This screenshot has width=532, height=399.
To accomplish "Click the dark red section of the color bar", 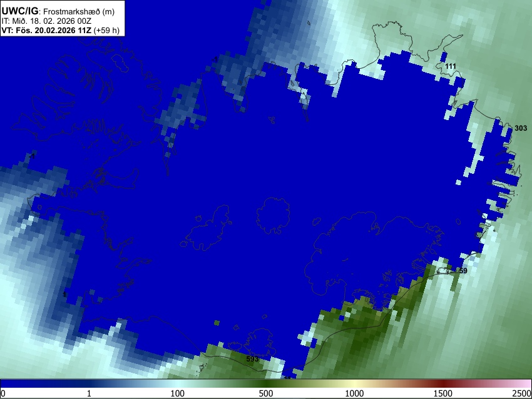I will tap(443, 384).
